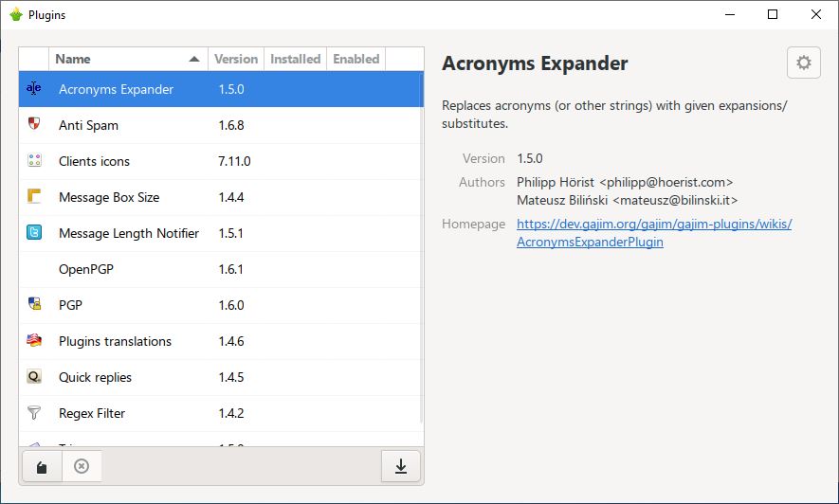Click version 1.4.5 cell
This screenshot has height=504, width=839.
click(231, 377)
